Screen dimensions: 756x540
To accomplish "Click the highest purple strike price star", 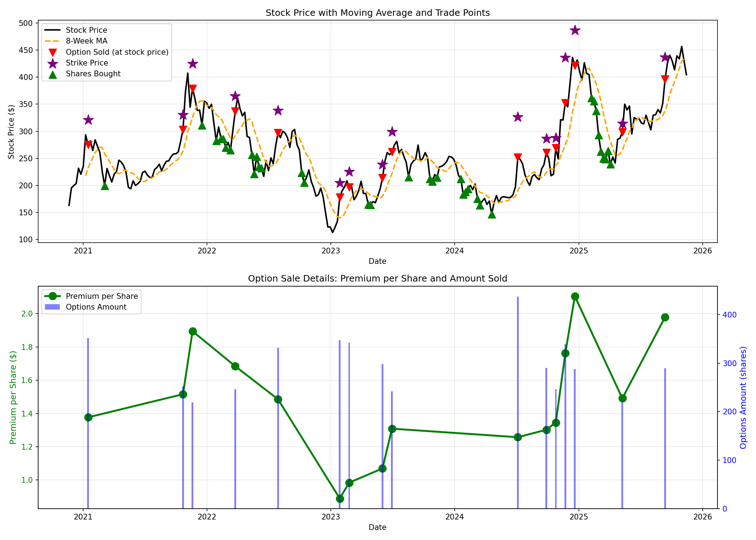I will point(575,30).
